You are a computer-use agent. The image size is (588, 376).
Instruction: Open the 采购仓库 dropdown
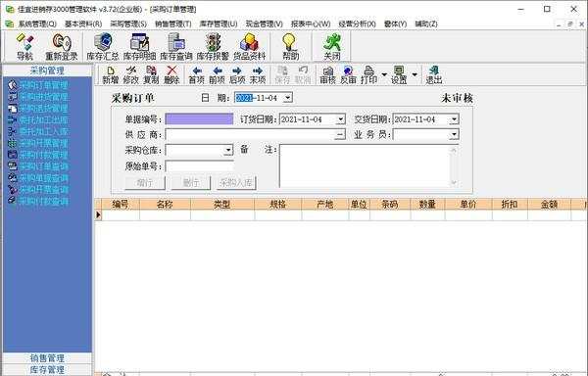[x=228, y=150]
